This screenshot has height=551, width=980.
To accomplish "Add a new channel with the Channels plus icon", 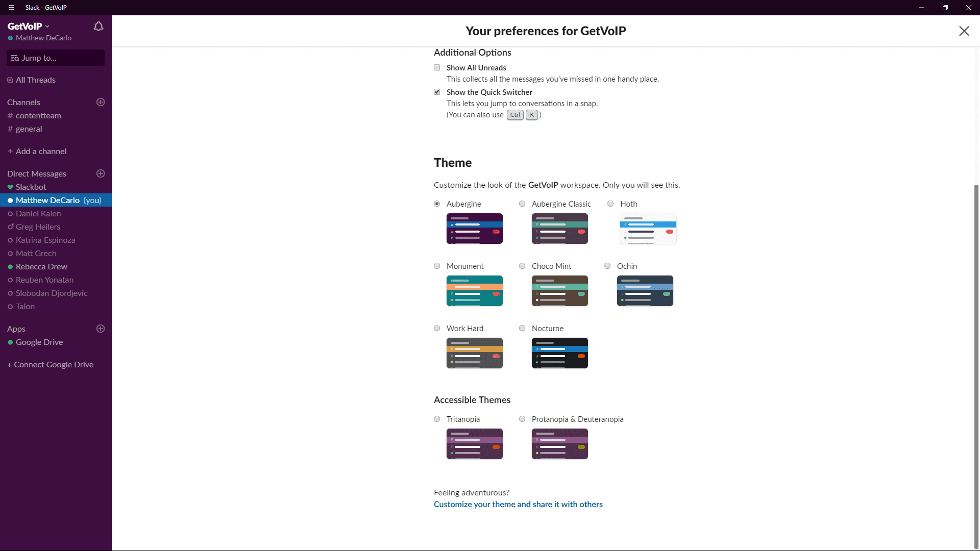I will pyautogui.click(x=101, y=102).
